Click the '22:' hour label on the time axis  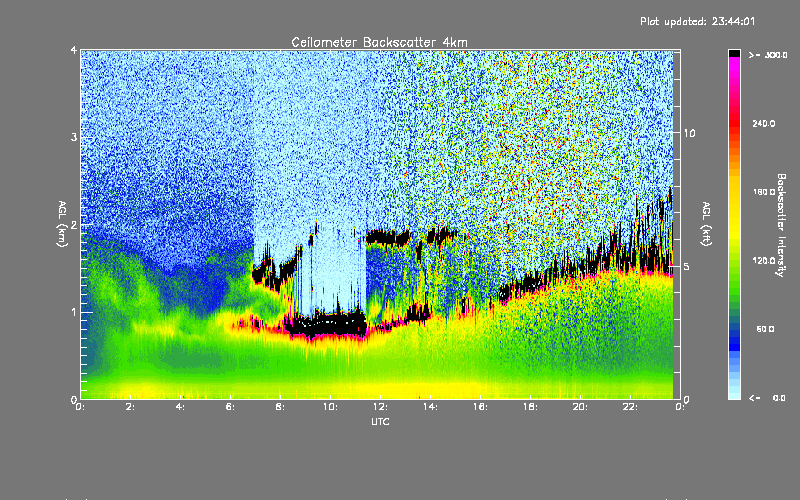pyautogui.click(x=630, y=407)
